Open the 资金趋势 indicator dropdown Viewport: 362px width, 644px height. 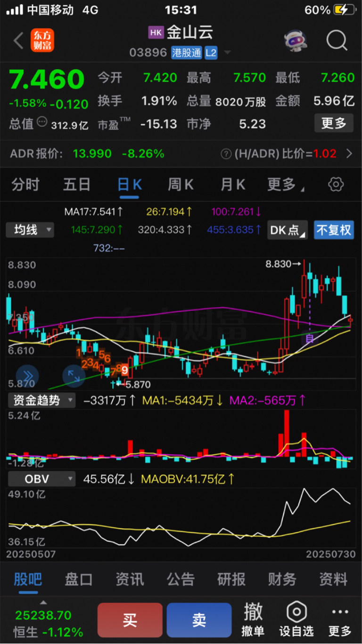(42, 401)
